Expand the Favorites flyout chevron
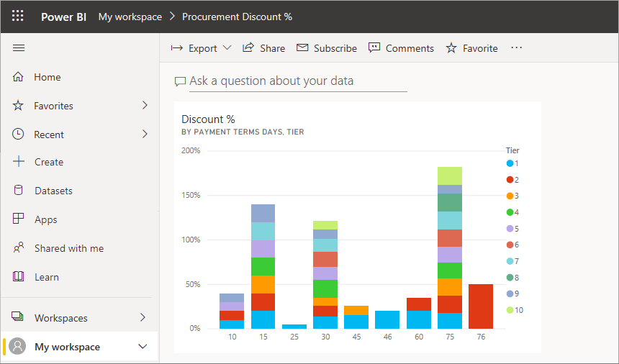 pos(144,106)
